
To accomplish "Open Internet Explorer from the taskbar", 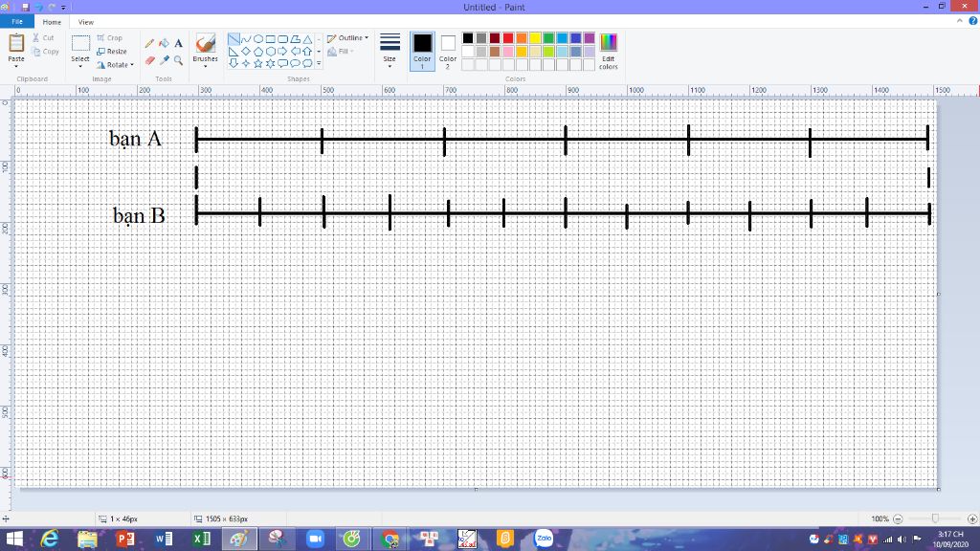I will tap(50, 539).
